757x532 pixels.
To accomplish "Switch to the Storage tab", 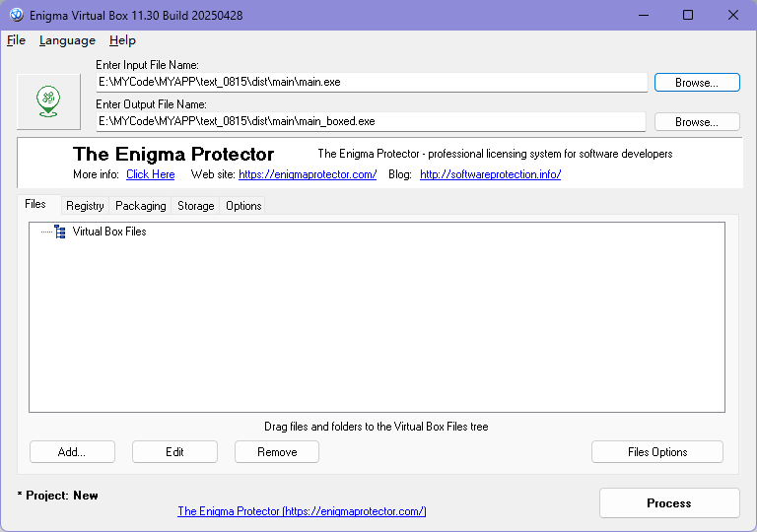I will pos(195,206).
